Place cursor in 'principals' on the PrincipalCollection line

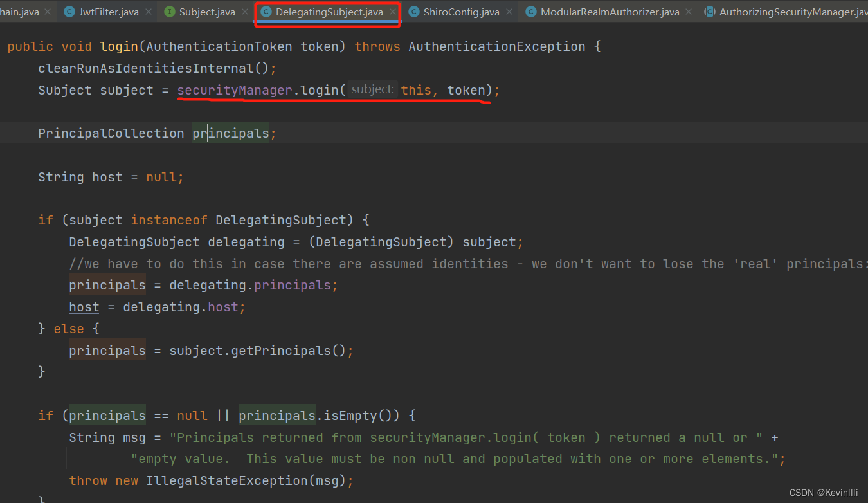coord(231,133)
